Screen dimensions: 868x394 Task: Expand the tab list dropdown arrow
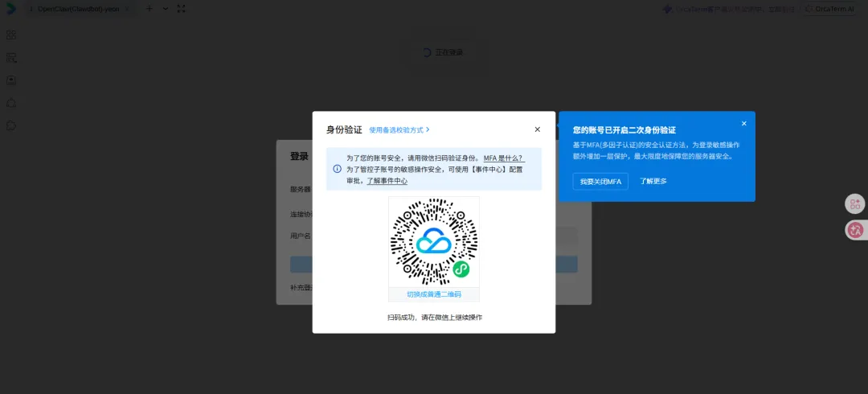(165, 9)
